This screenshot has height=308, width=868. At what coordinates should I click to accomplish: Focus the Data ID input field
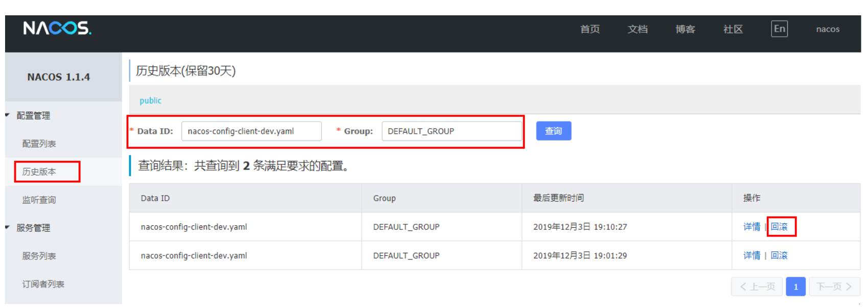coord(251,131)
